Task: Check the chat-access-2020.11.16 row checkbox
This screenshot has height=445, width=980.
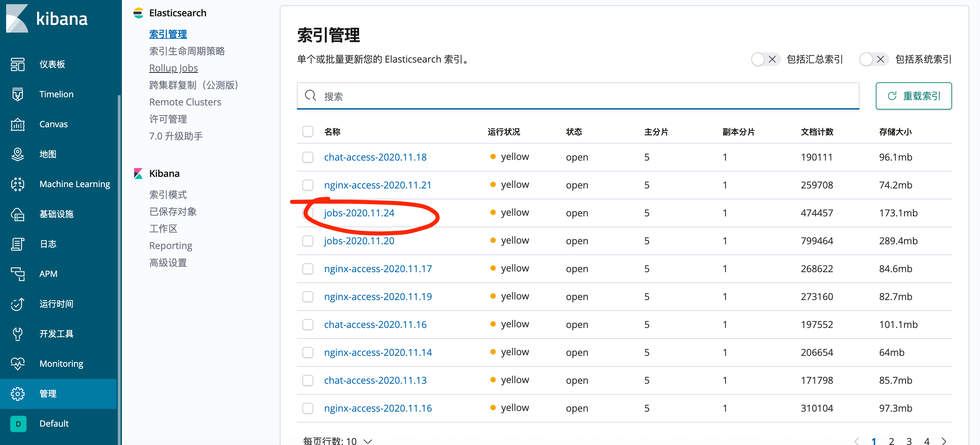Action: (307, 324)
